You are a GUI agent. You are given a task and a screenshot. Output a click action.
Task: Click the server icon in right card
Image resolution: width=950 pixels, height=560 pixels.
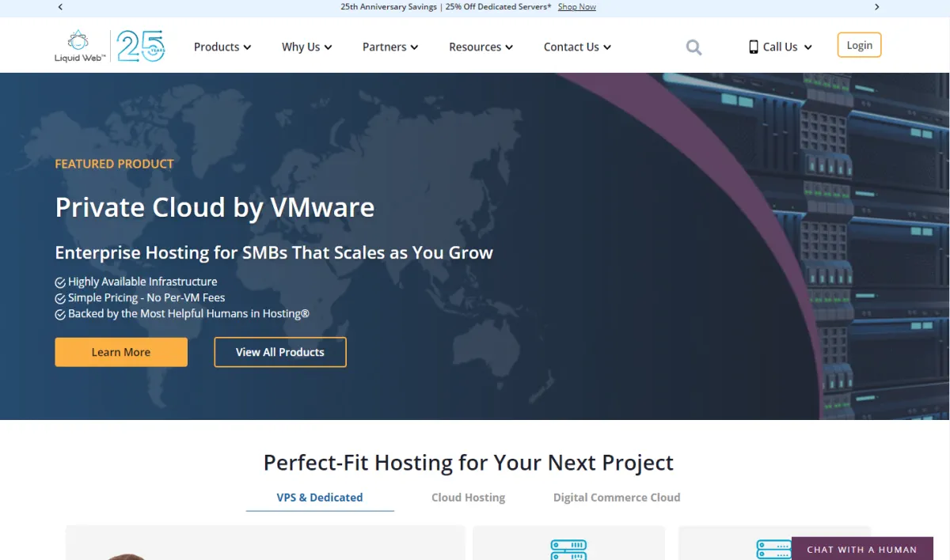click(774, 550)
